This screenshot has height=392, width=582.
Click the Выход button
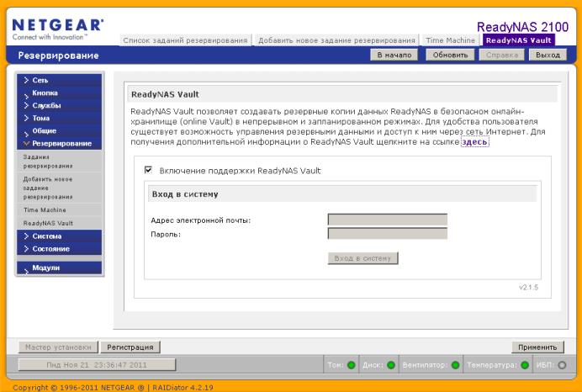click(548, 55)
